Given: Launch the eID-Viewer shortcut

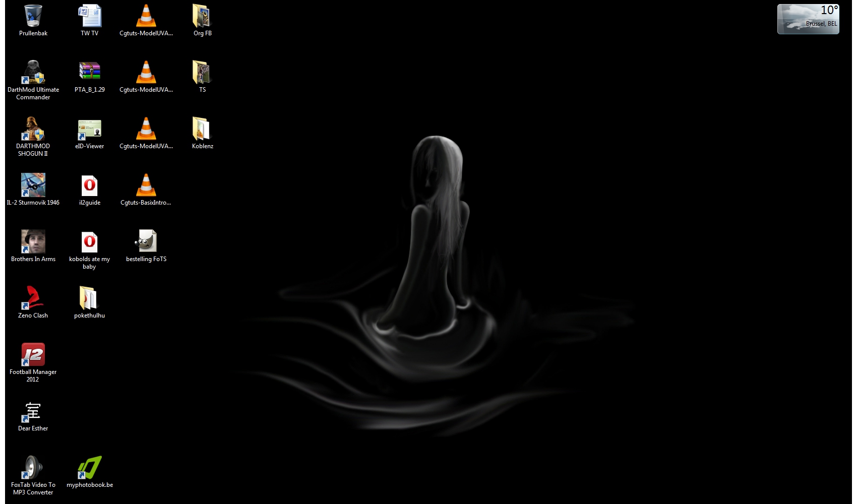Looking at the screenshot, I should point(90,130).
